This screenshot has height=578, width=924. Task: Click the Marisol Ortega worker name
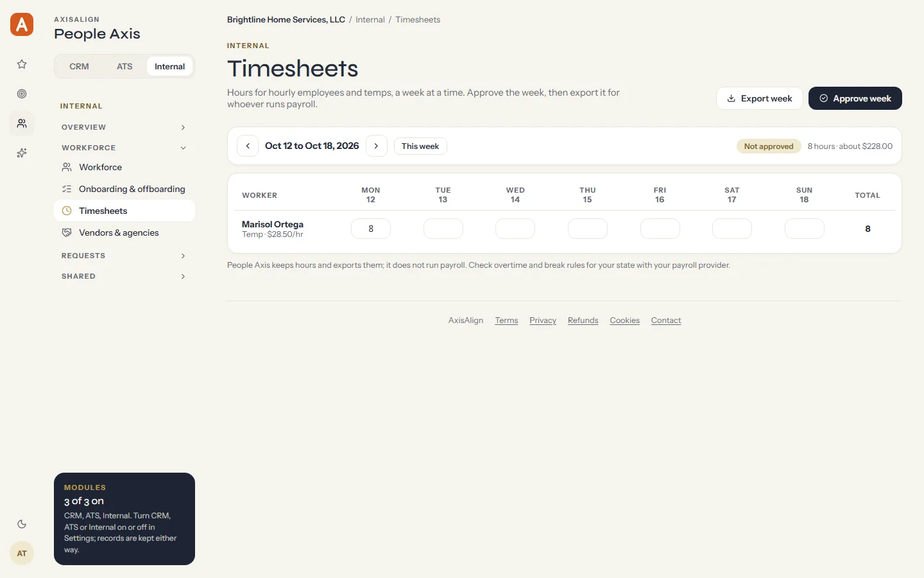[x=273, y=224]
